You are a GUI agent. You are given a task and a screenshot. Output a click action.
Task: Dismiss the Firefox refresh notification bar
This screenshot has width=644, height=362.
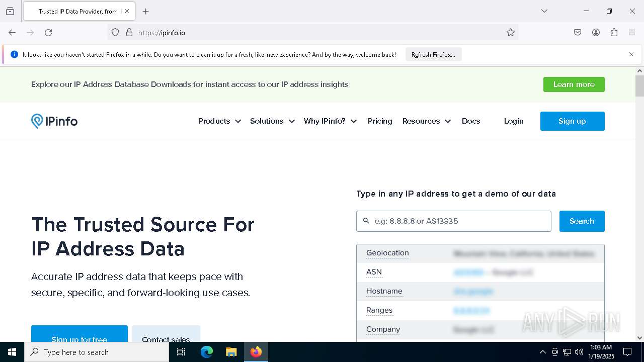tap(631, 54)
